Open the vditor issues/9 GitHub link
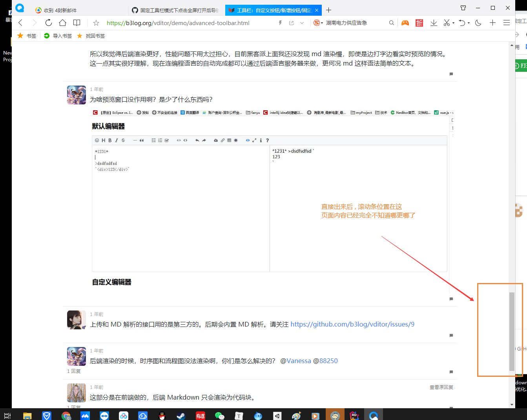527x420 pixels. point(352,324)
